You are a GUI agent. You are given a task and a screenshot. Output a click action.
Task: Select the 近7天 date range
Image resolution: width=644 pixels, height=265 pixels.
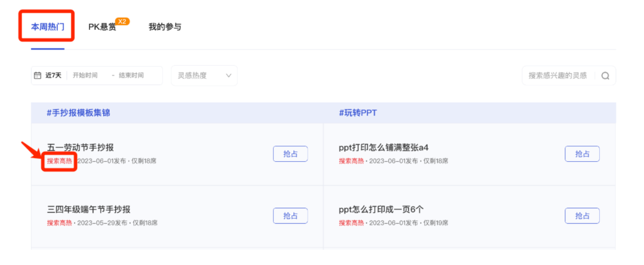click(x=53, y=76)
